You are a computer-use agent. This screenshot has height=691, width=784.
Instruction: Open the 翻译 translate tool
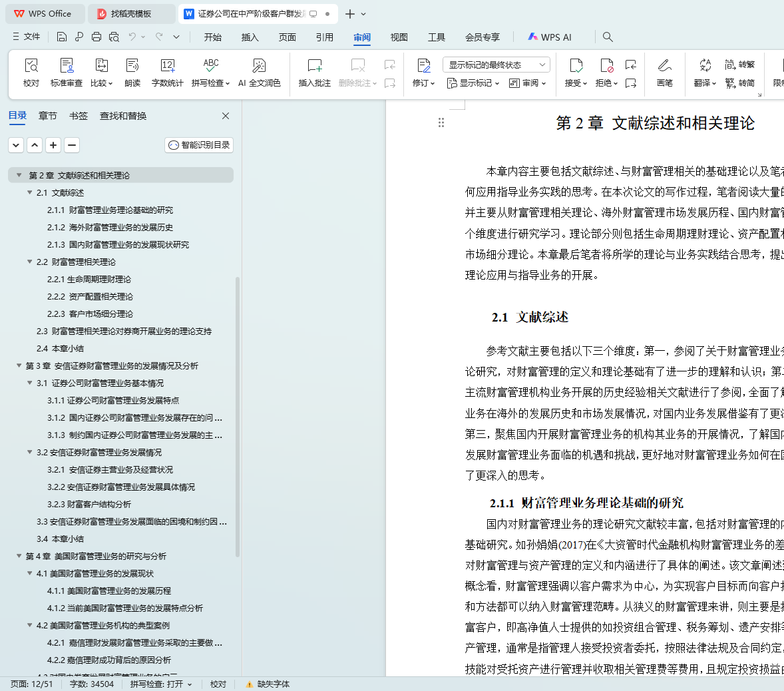pyautogui.click(x=705, y=73)
